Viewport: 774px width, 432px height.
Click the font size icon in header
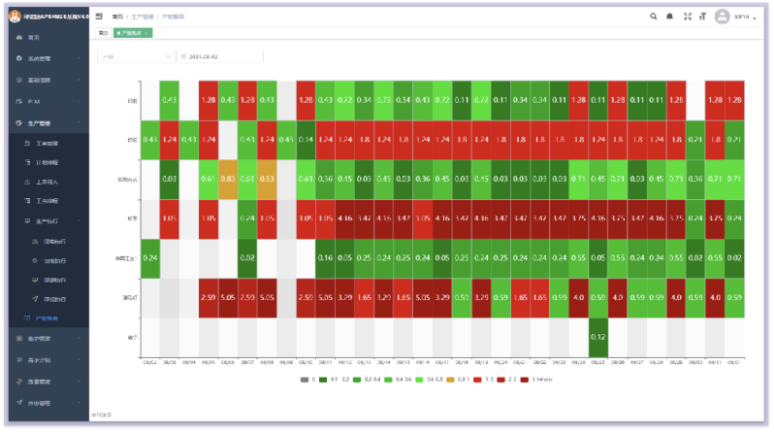point(702,16)
